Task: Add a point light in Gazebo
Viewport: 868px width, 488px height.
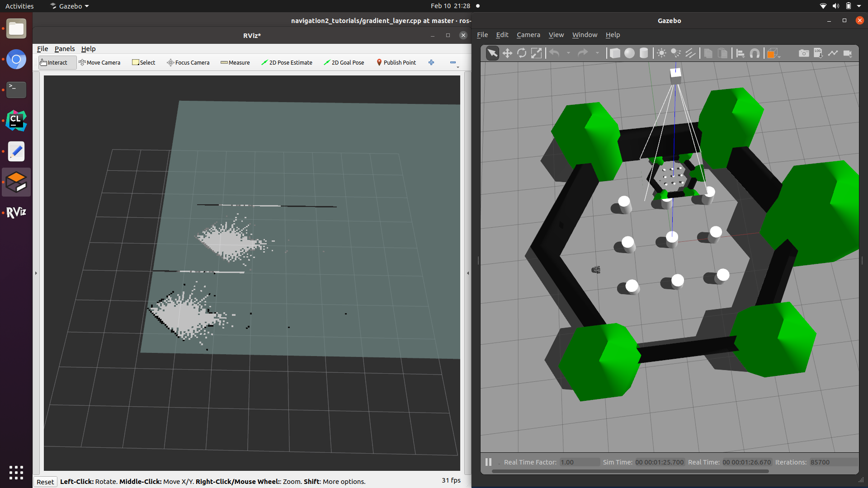Action: (662, 53)
